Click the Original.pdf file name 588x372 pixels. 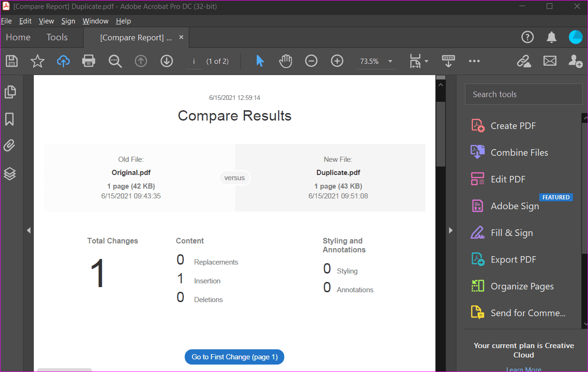click(131, 173)
